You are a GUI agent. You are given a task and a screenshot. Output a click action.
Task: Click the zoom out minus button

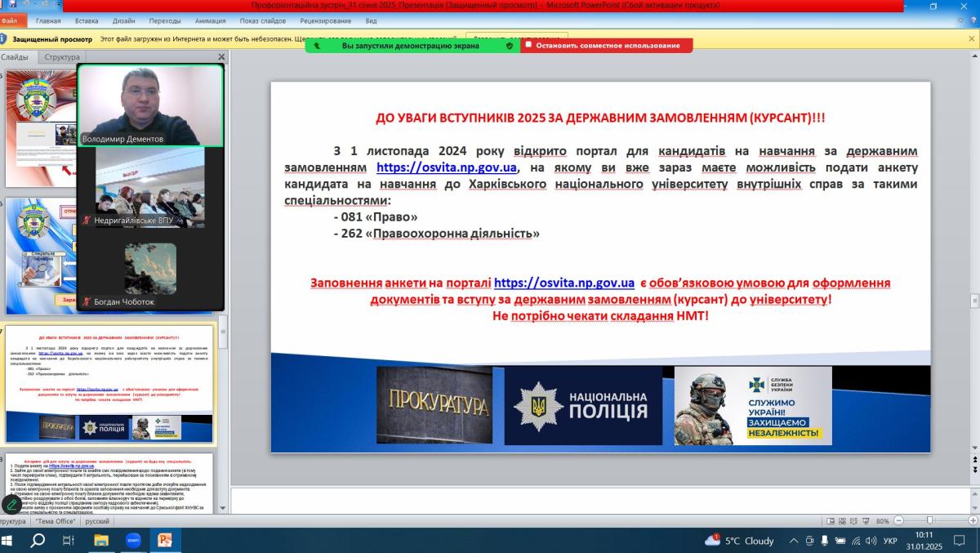tap(898, 520)
